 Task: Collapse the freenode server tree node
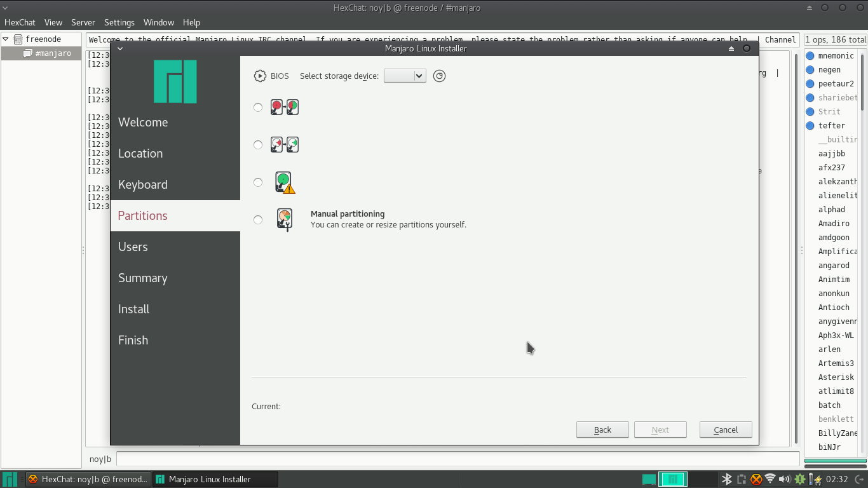pos(6,39)
